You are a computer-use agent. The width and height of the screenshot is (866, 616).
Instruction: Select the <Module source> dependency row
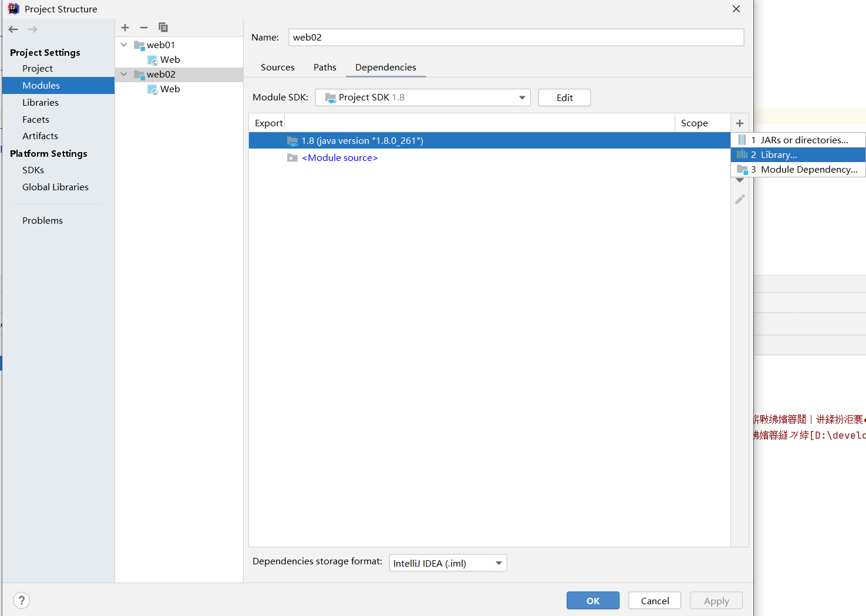(489, 158)
